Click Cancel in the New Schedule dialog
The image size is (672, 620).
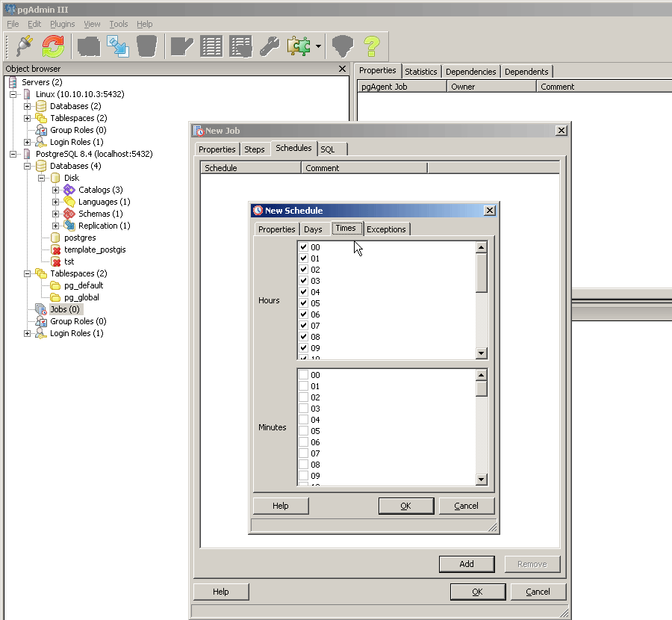466,506
